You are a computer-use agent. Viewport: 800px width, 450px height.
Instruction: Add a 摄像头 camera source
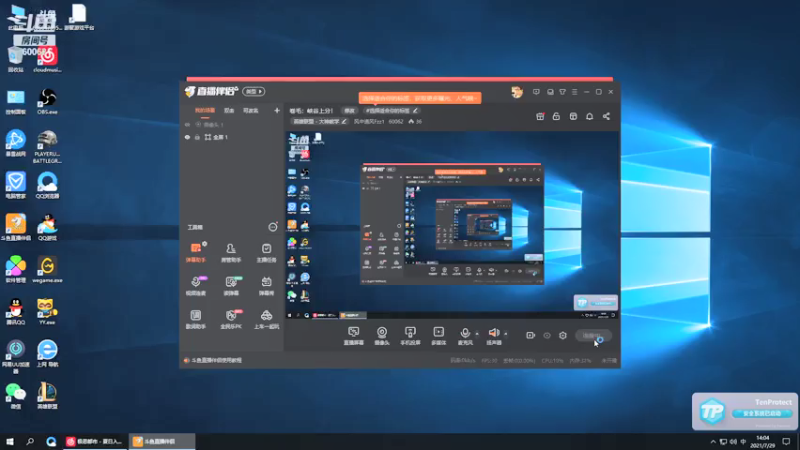[x=382, y=336]
